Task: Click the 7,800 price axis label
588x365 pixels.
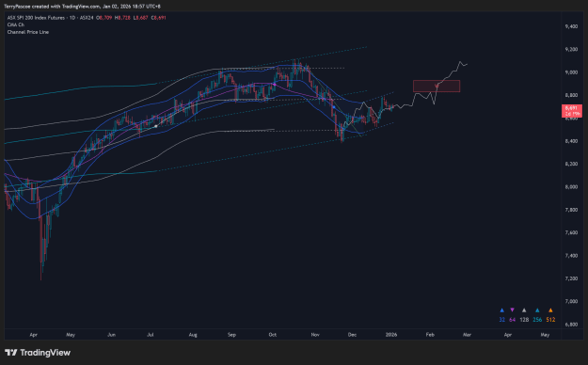Action: point(571,210)
